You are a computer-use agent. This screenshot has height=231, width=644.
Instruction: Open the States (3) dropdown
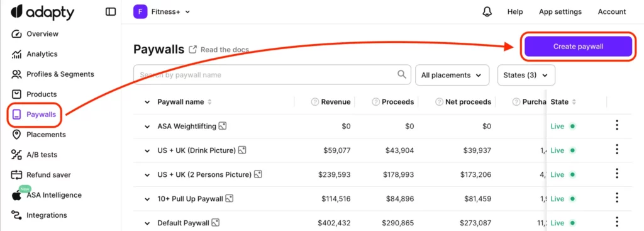point(526,76)
